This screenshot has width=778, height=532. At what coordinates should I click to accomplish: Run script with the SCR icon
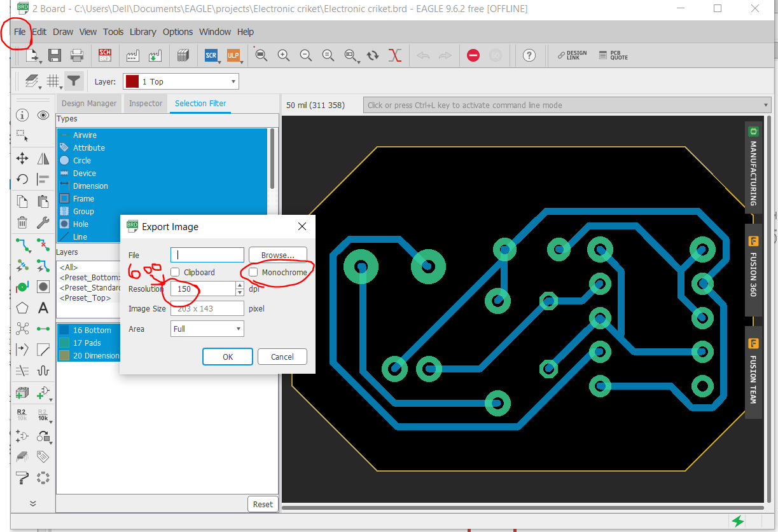[211, 55]
